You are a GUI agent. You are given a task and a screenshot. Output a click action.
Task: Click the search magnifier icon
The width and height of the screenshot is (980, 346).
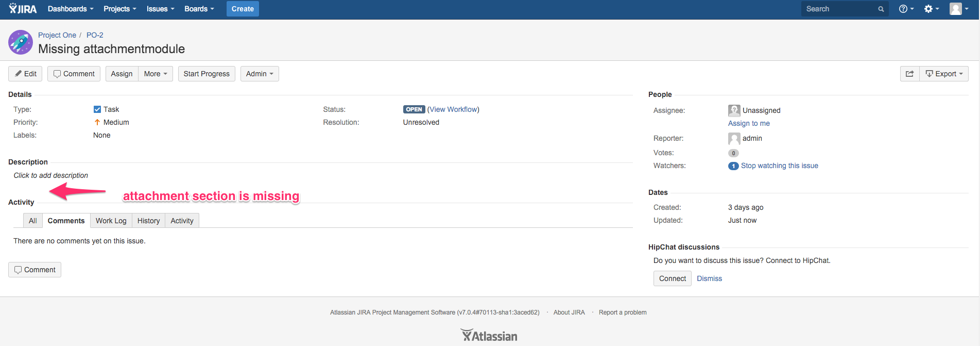(x=881, y=9)
